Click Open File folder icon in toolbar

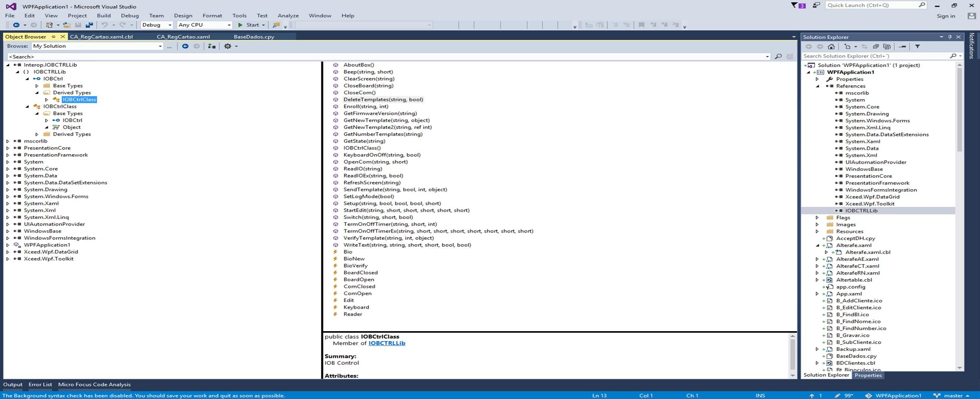click(x=67, y=25)
